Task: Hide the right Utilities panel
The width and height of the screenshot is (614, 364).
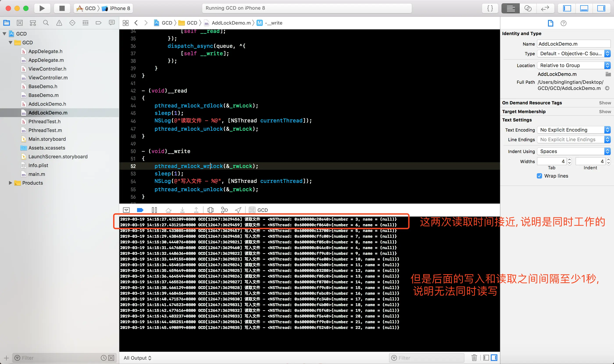Action: click(x=601, y=8)
